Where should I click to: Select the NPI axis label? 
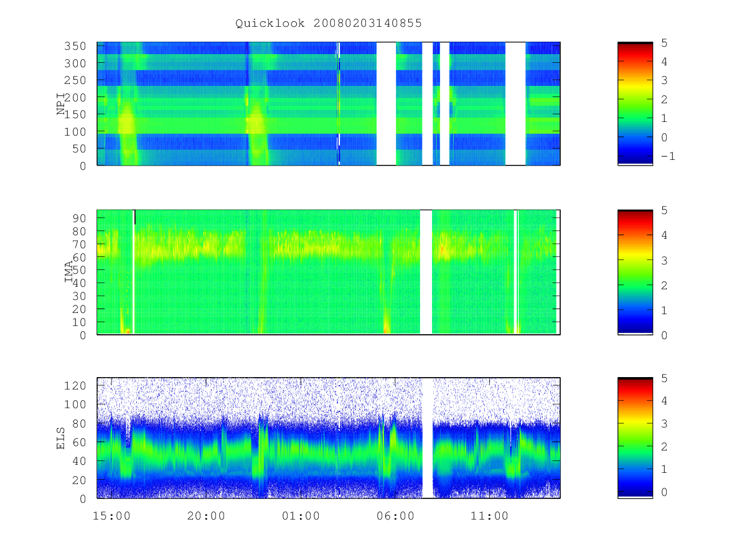point(61,104)
